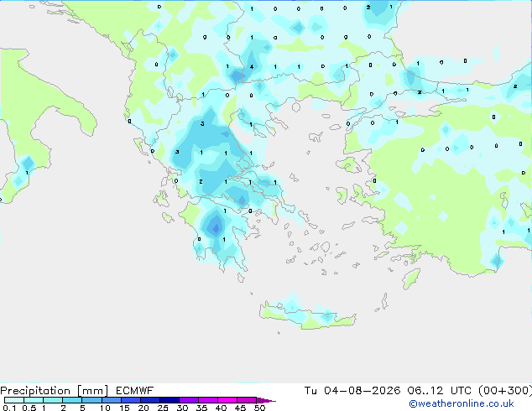Pick the 1 mm legend color swatch
The width and height of the screenshot is (532, 411).
(x=53, y=400)
